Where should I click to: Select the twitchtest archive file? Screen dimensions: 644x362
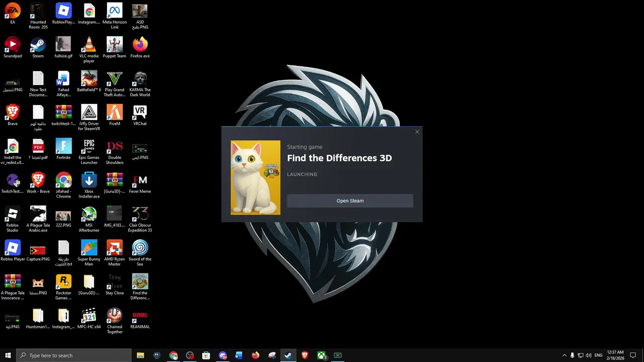(63, 115)
